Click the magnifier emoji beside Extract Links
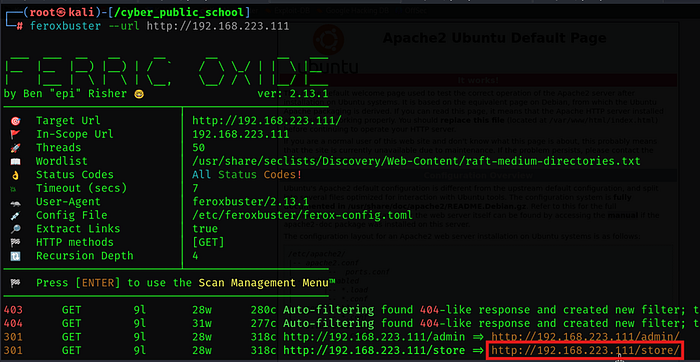Image resolution: width=700 pixels, height=362 pixels. (x=15, y=229)
